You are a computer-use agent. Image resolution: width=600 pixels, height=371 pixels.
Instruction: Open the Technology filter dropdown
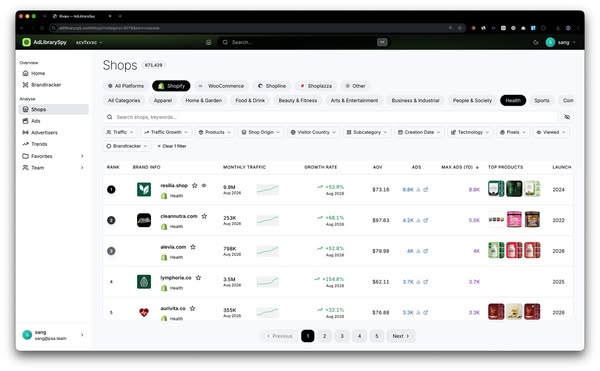point(470,132)
